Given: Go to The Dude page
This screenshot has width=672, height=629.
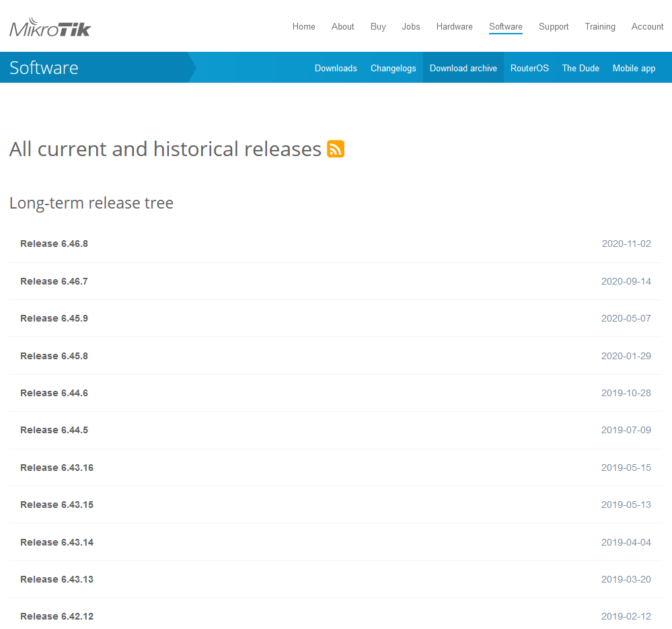Looking at the screenshot, I should click(580, 68).
